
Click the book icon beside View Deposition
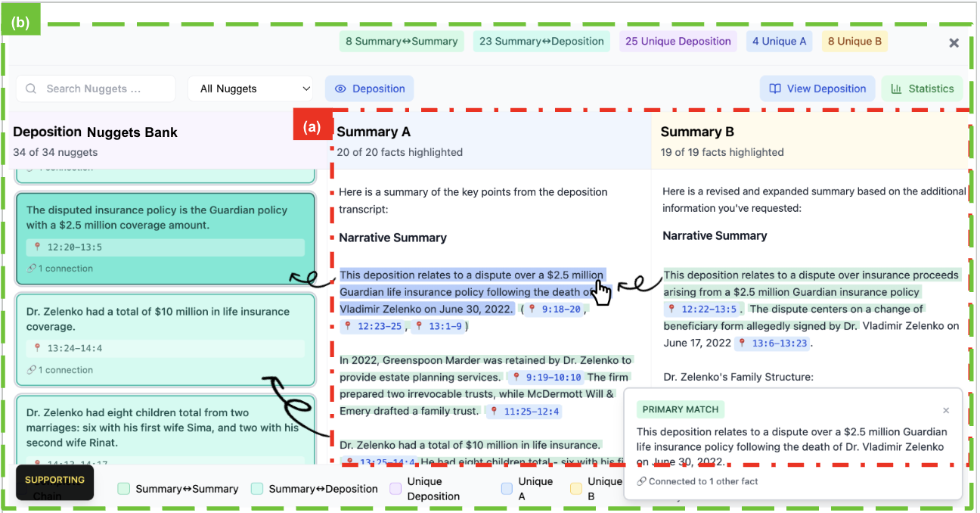(x=775, y=89)
